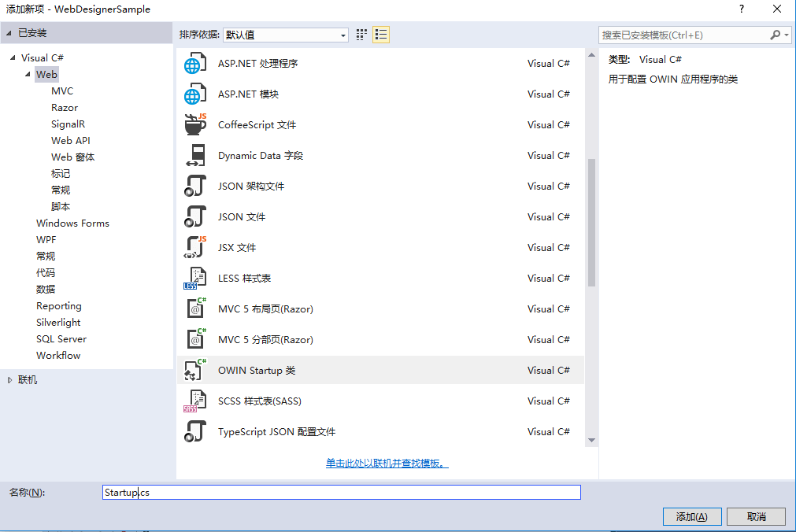This screenshot has width=796, height=532.
Task: Select the SignalR category
Action: [x=68, y=124]
